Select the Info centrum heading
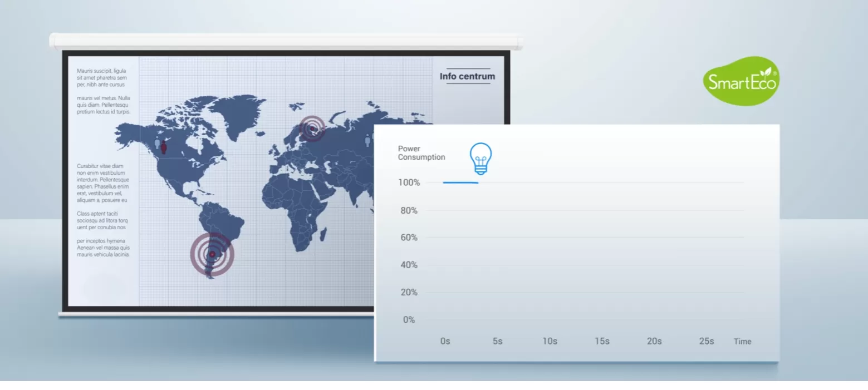The width and height of the screenshot is (868, 390). [467, 76]
